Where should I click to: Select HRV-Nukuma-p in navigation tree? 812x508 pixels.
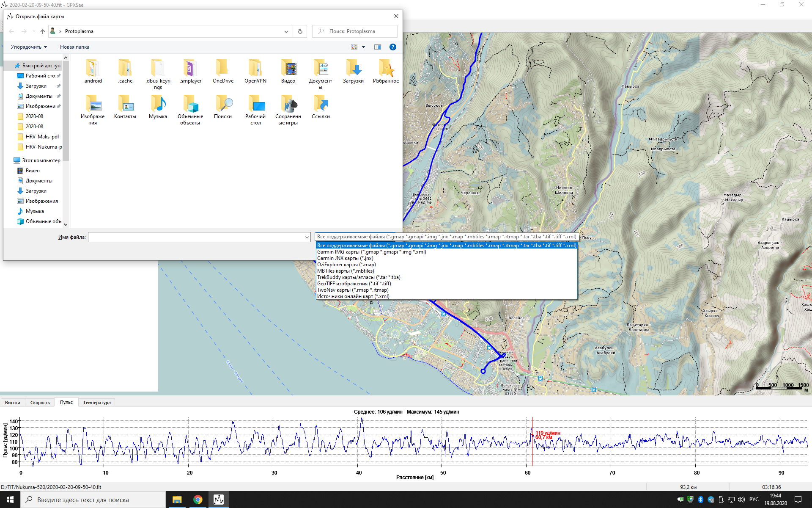point(39,147)
